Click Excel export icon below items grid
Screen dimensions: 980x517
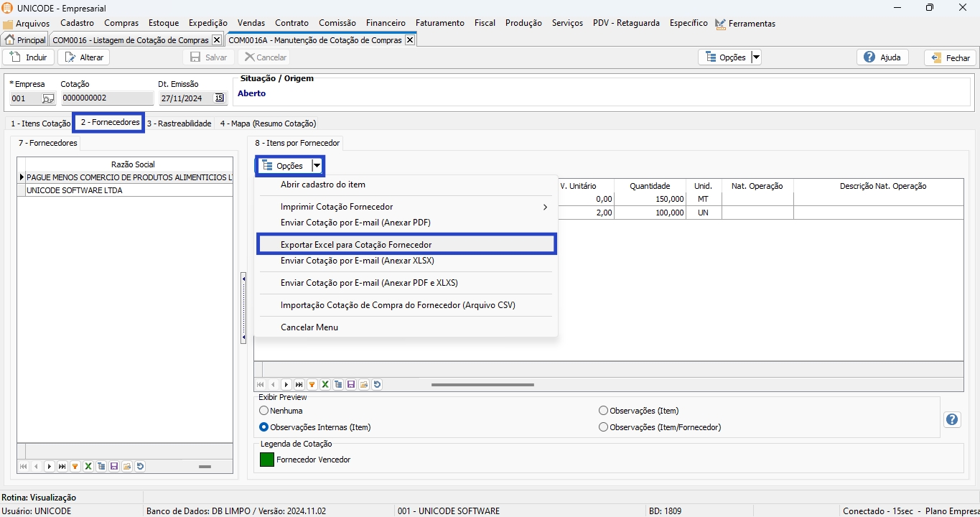pos(325,385)
